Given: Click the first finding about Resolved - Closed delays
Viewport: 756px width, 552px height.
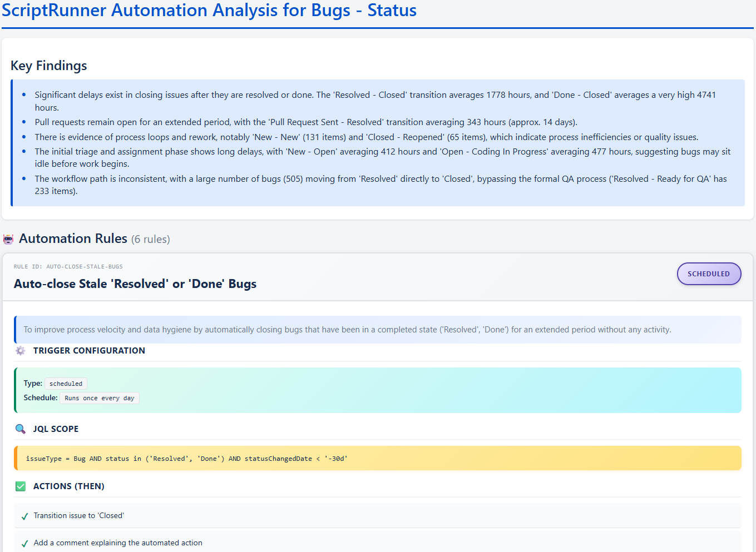Looking at the screenshot, I should [x=375, y=101].
